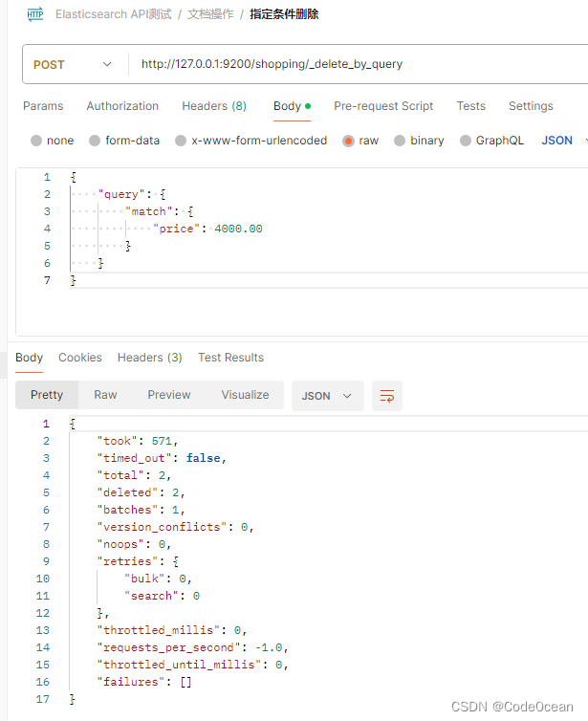Select the binary body radio option
This screenshot has width=588, height=721.
point(400,141)
